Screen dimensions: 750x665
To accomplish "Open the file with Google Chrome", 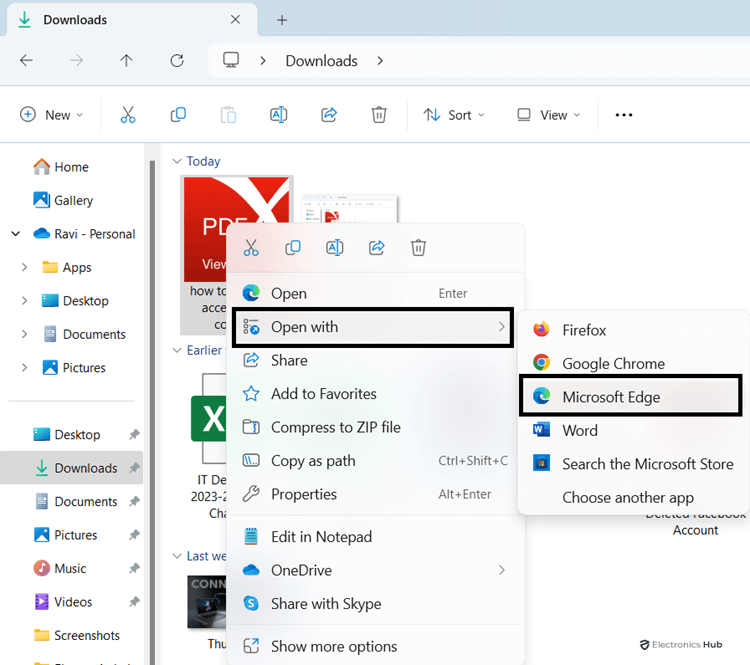I will 633,364.
